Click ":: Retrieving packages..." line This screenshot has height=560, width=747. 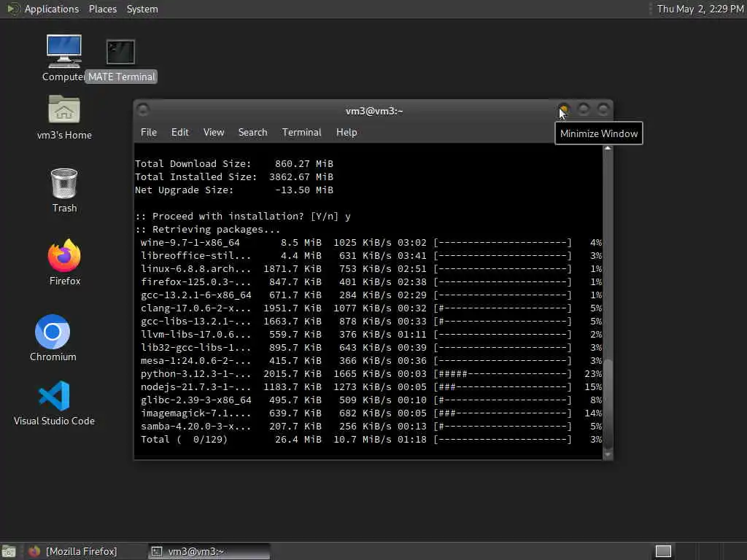208,230
